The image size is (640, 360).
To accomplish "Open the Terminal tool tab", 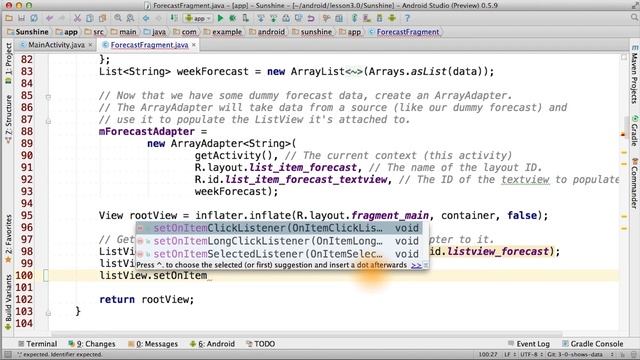I will (38, 344).
